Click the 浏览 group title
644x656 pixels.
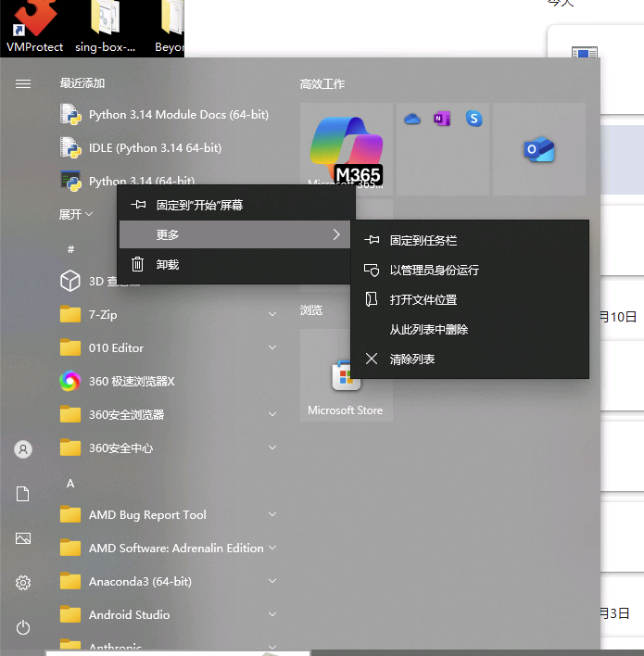311,310
